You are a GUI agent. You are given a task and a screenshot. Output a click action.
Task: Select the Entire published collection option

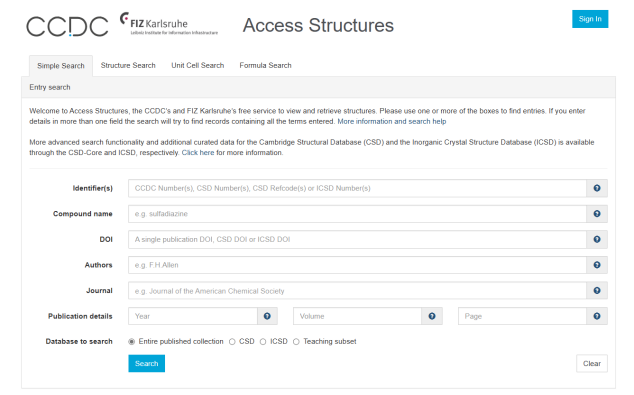coord(131,342)
